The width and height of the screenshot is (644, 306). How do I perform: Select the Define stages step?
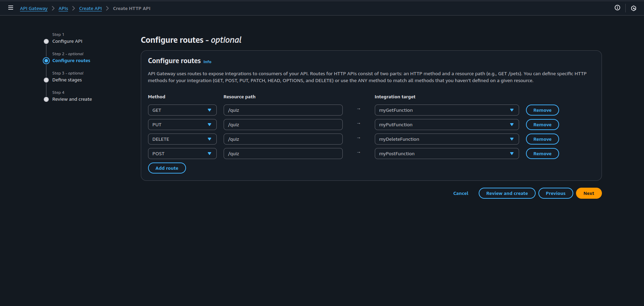point(67,80)
